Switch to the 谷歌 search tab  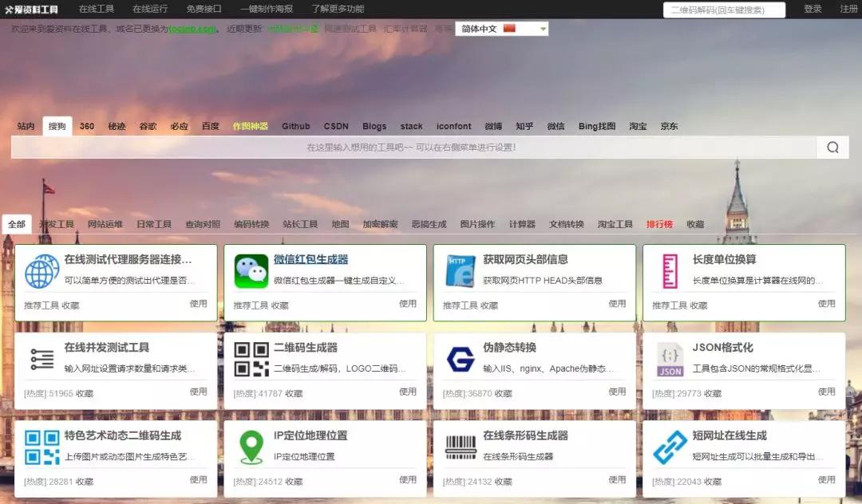click(x=148, y=125)
